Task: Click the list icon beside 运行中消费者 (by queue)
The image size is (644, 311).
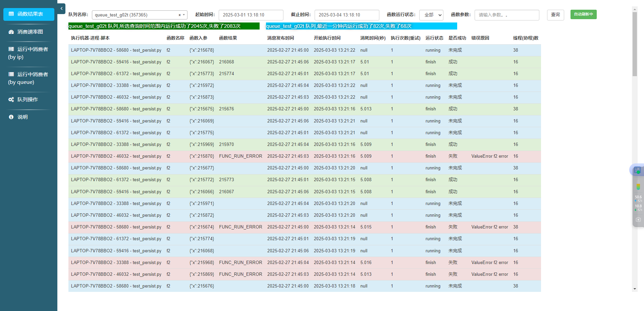Action: click(11, 74)
